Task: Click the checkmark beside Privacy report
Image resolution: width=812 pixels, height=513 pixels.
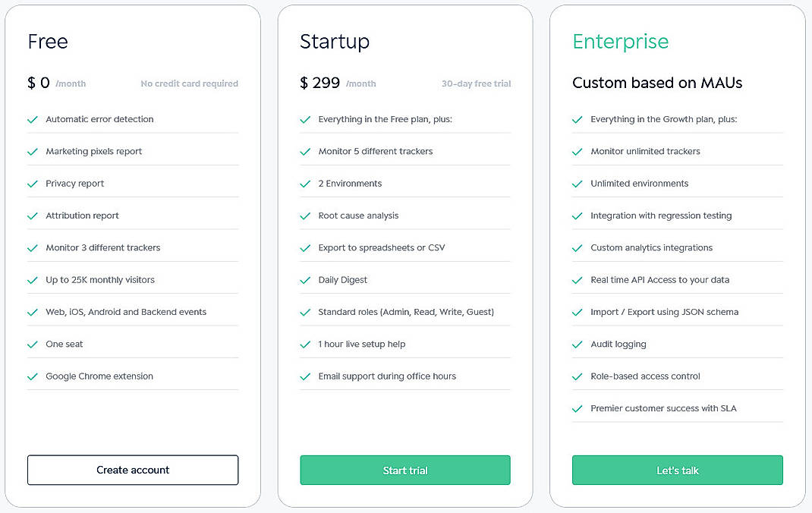Action: 33,183
